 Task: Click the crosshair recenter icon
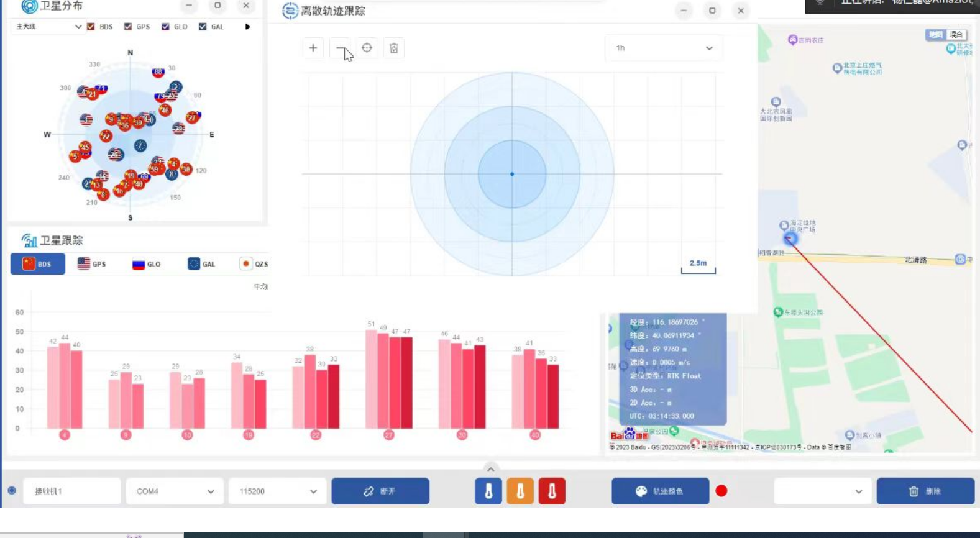(x=367, y=48)
